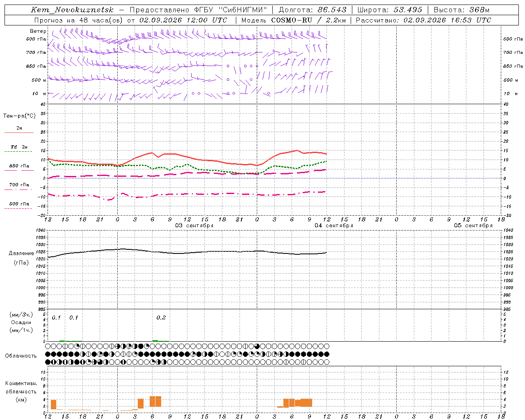Click the Kem_Novokuznetsk station title
The width and height of the screenshot is (525, 420).
[72, 10]
